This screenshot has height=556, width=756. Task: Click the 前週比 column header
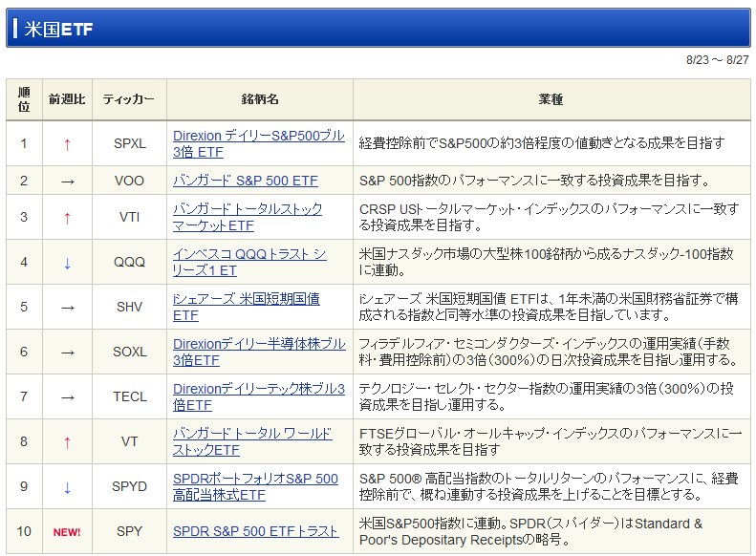click(68, 99)
